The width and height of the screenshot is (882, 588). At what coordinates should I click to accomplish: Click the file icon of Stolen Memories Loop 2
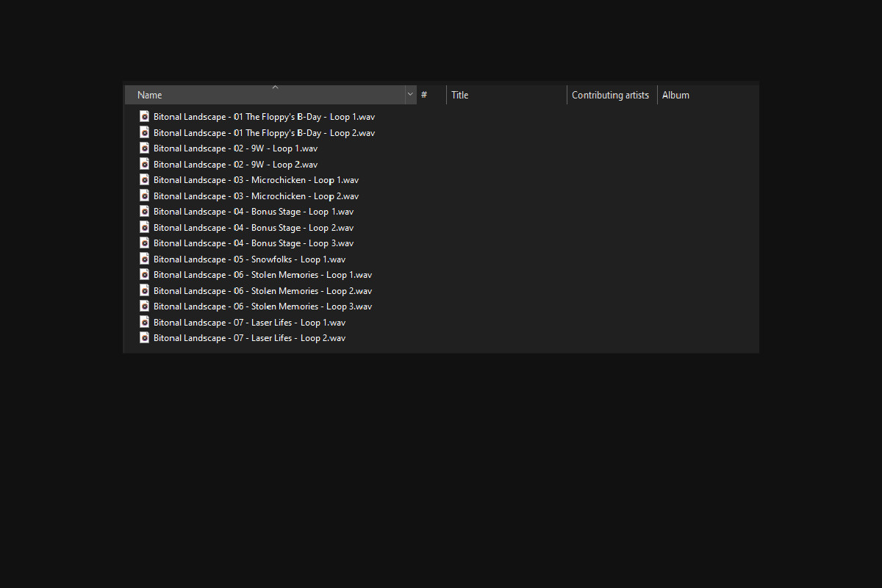tap(145, 290)
